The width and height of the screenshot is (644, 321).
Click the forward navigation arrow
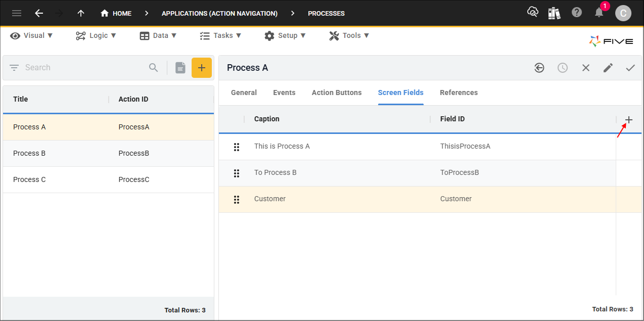59,13
